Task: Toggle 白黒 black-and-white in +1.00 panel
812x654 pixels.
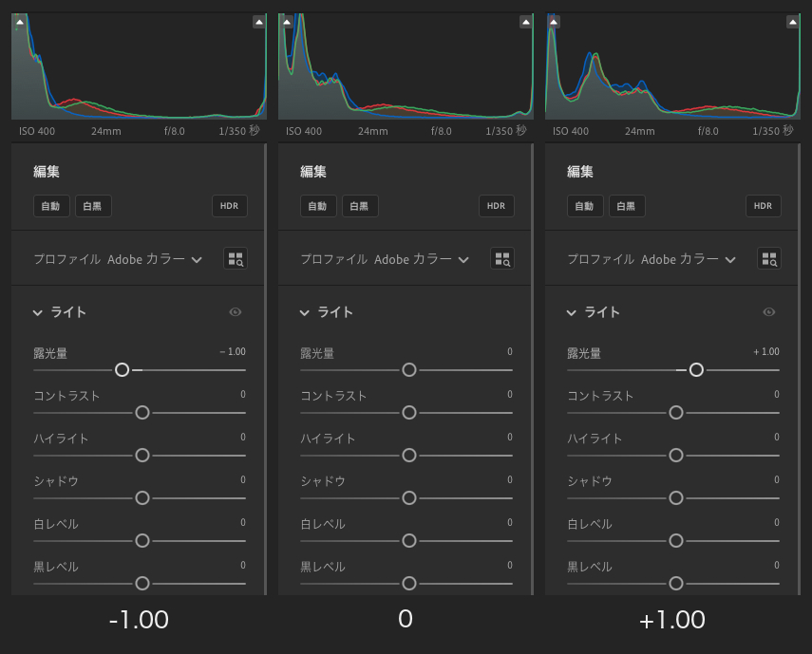Action: [627, 206]
